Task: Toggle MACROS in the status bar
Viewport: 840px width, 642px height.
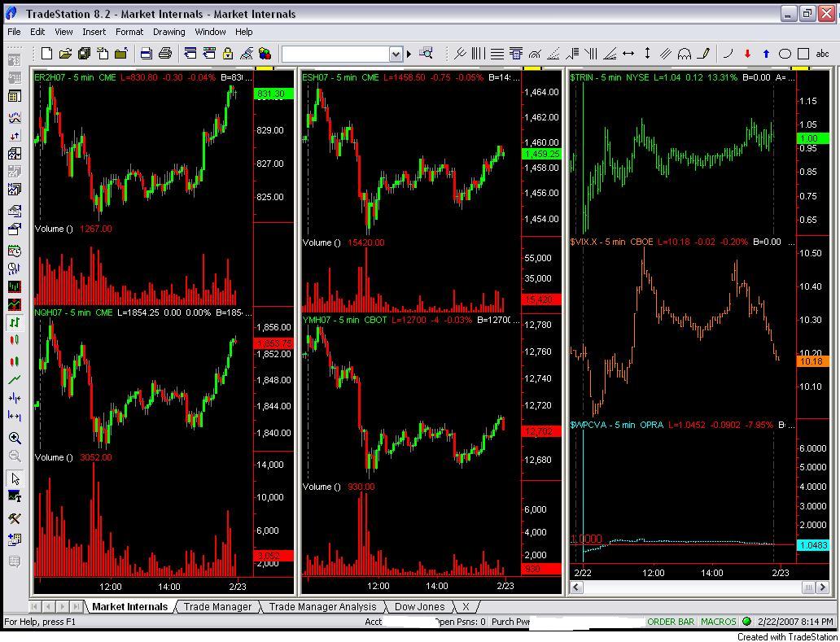Action: (719, 622)
